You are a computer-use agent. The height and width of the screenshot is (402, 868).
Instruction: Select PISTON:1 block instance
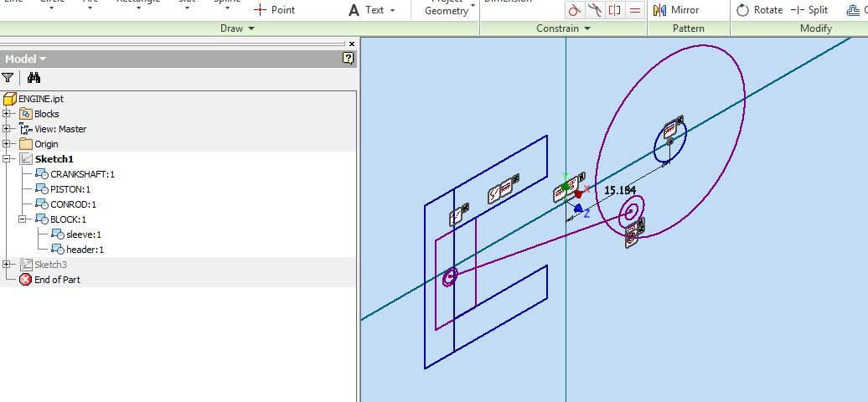point(70,189)
